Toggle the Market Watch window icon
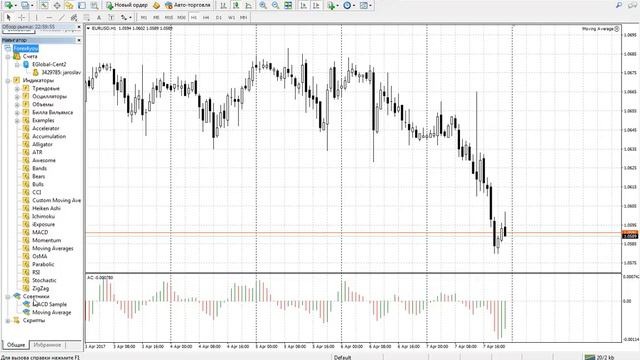The image size is (640, 360). pos(44,5)
